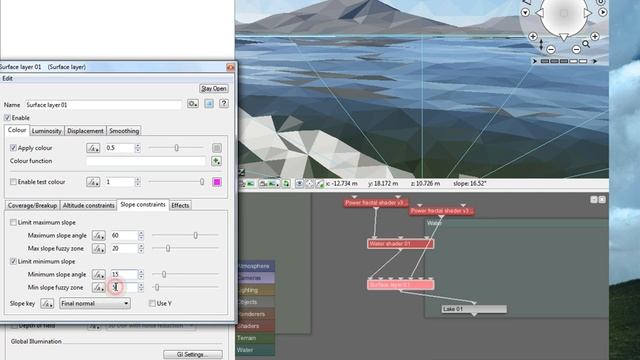Switch to the Smoothing tab
The height and width of the screenshot is (360, 640).
[124, 131]
